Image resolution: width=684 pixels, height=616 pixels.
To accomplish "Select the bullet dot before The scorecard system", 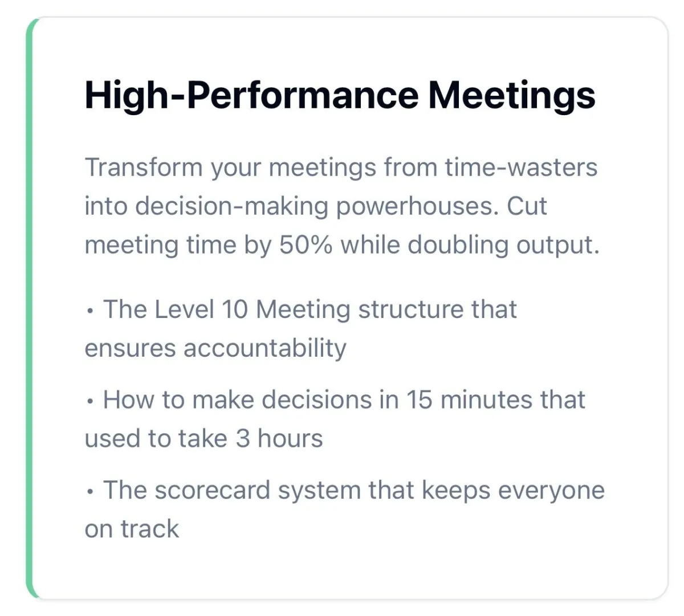I will [x=90, y=492].
